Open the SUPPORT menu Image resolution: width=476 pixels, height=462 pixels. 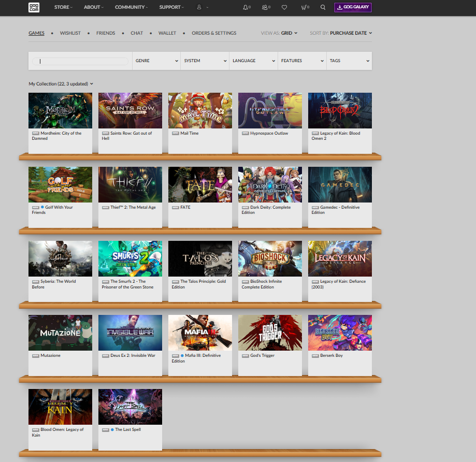point(171,7)
